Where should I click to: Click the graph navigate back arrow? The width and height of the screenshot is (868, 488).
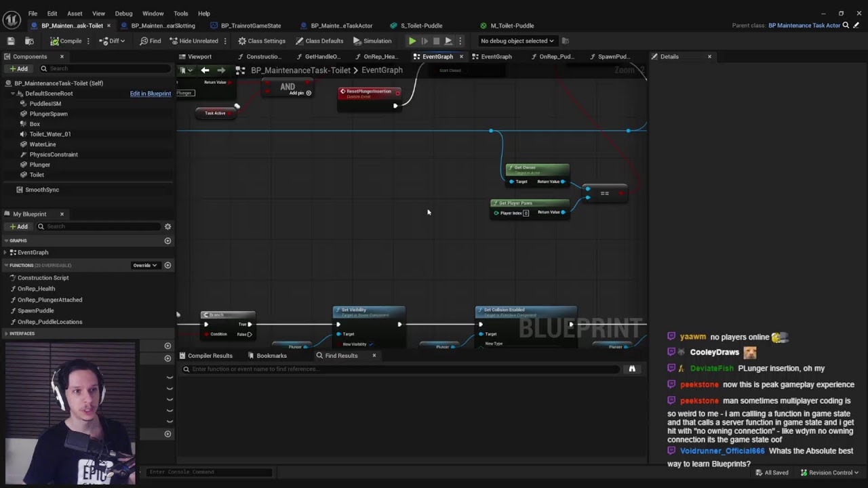pyautogui.click(x=205, y=70)
